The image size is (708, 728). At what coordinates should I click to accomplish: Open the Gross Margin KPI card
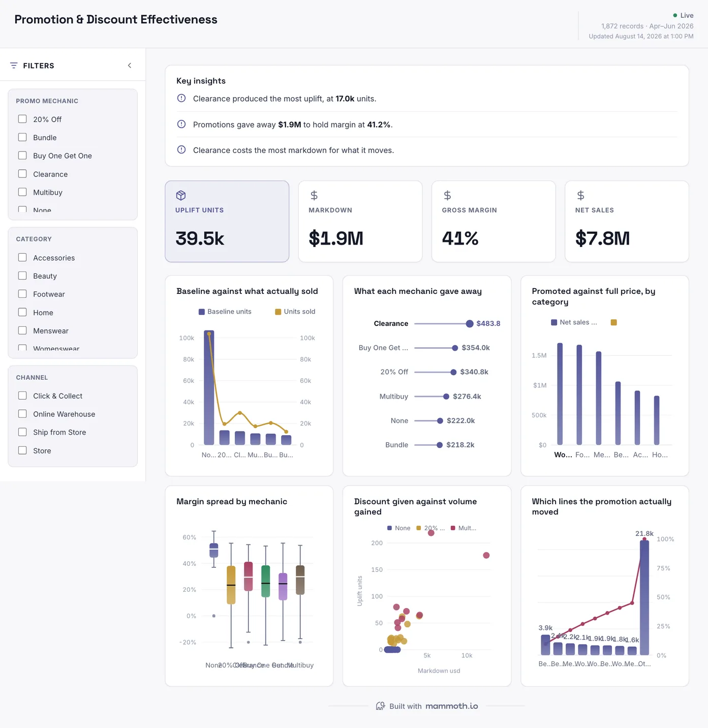coord(494,222)
